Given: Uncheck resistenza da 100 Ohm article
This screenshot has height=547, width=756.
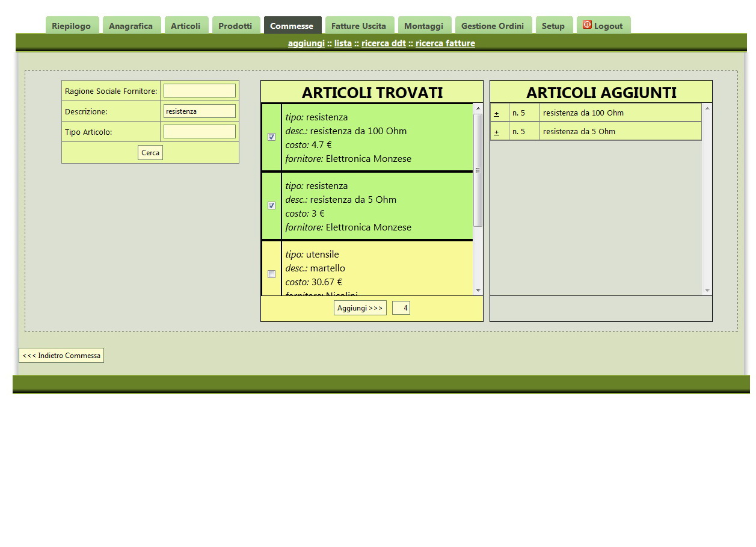Looking at the screenshot, I should tap(271, 137).
